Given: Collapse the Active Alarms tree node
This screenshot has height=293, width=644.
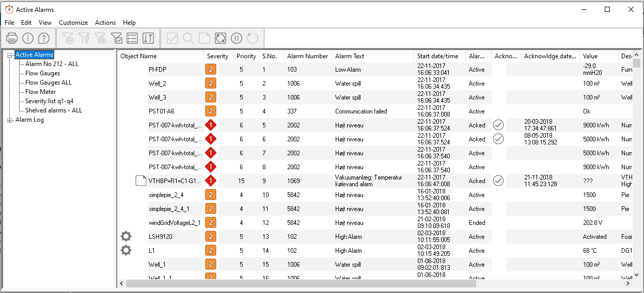Looking at the screenshot, I should [10, 55].
